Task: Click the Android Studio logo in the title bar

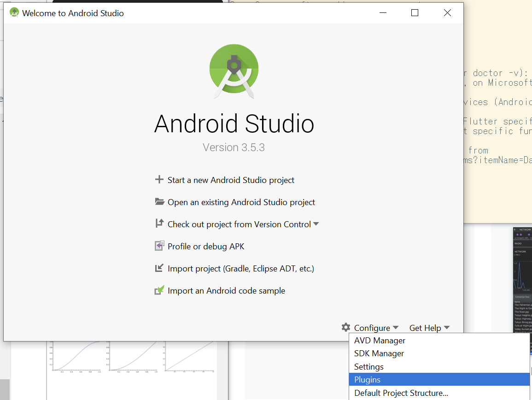Action: (x=14, y=13)
